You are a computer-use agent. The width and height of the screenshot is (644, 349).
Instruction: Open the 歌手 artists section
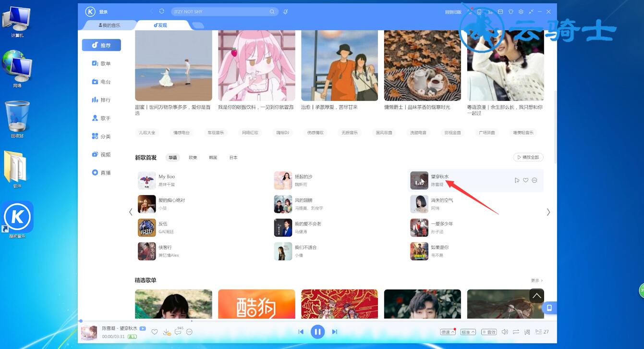(101, 118)
